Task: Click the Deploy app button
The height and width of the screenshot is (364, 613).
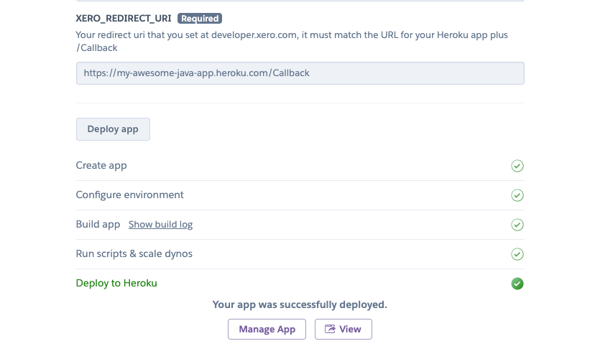Action: coord(113,129)
